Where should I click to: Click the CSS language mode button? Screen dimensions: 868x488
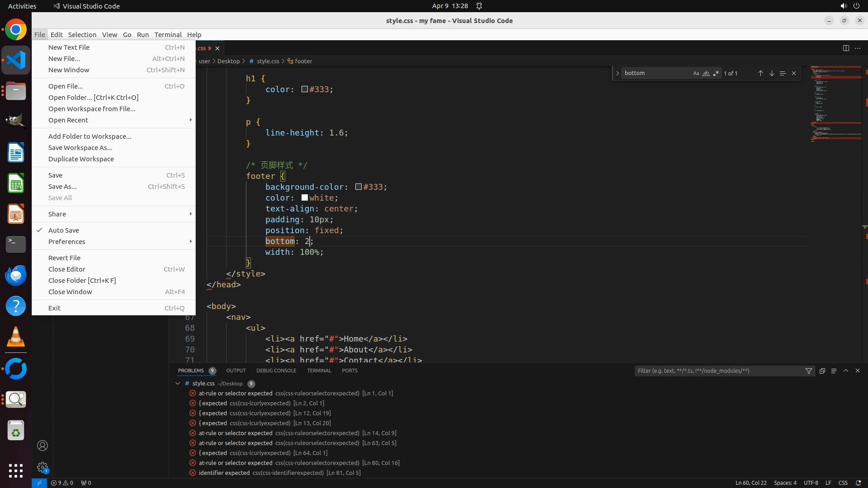pos(843,483)
